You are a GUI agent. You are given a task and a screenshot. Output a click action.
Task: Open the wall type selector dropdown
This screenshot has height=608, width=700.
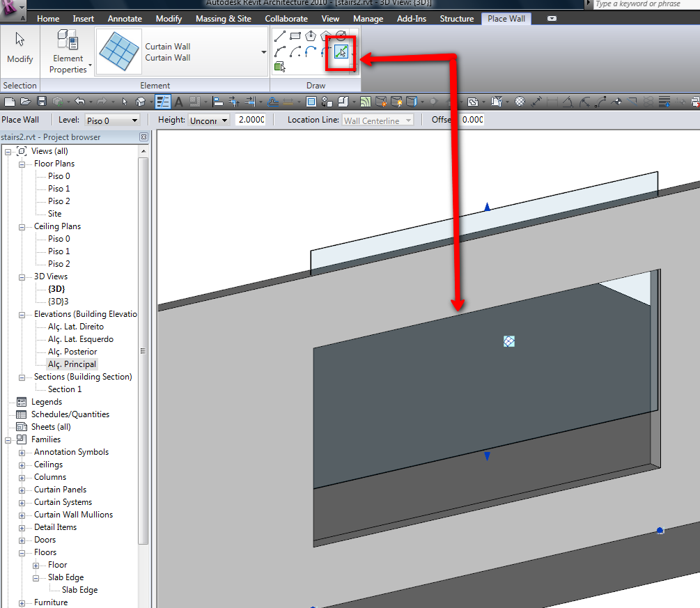tap(264, 52)
